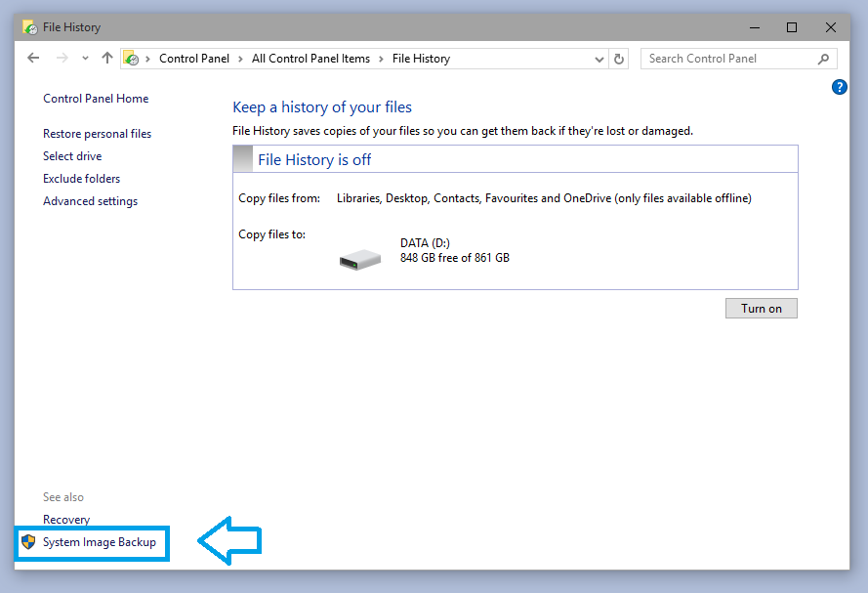Go up one level with Up arrow

pyautogui.click(x=107, y=58)
